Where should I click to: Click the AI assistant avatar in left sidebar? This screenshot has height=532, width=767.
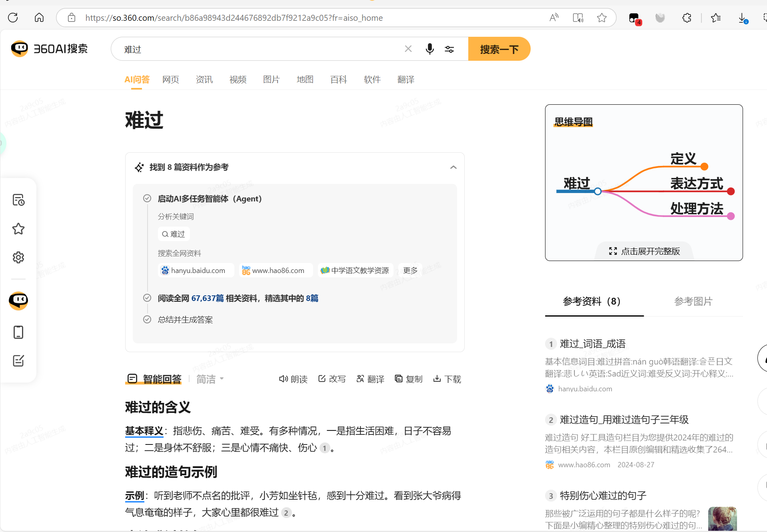[18, 301]
